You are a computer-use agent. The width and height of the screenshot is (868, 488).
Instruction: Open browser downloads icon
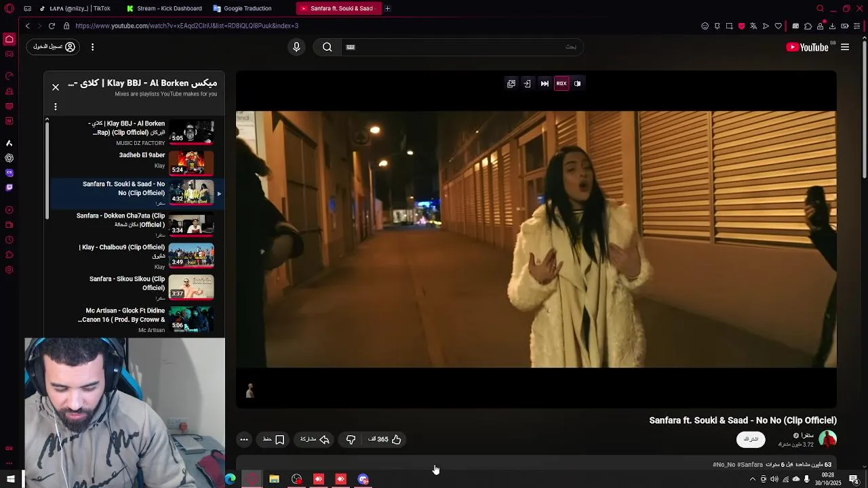pos(832,26)
